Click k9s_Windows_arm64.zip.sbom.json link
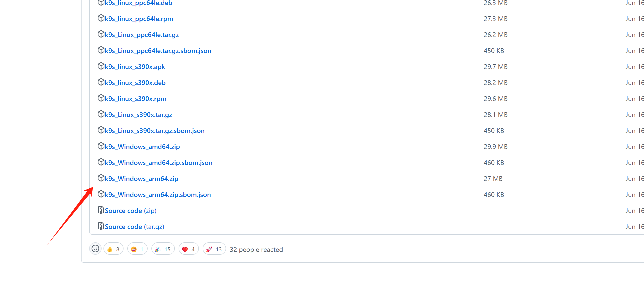The image size is (644, 291). coord(158,195)
